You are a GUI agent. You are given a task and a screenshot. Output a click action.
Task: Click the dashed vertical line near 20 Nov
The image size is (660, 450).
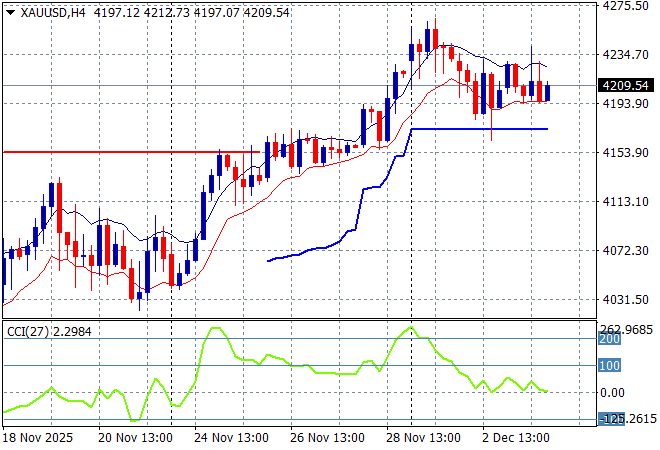click(x=172, y=200)
